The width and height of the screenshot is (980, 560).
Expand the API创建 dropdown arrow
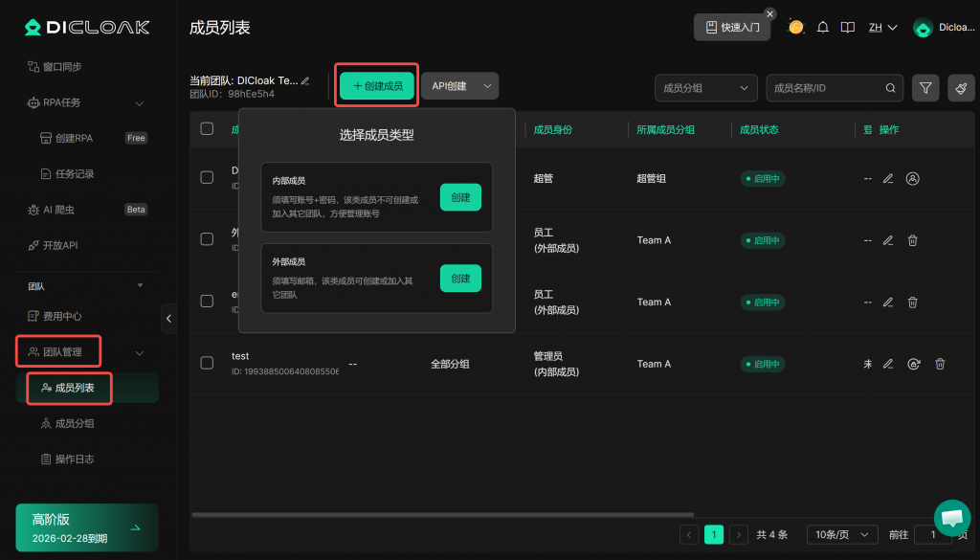pos(487,86)
